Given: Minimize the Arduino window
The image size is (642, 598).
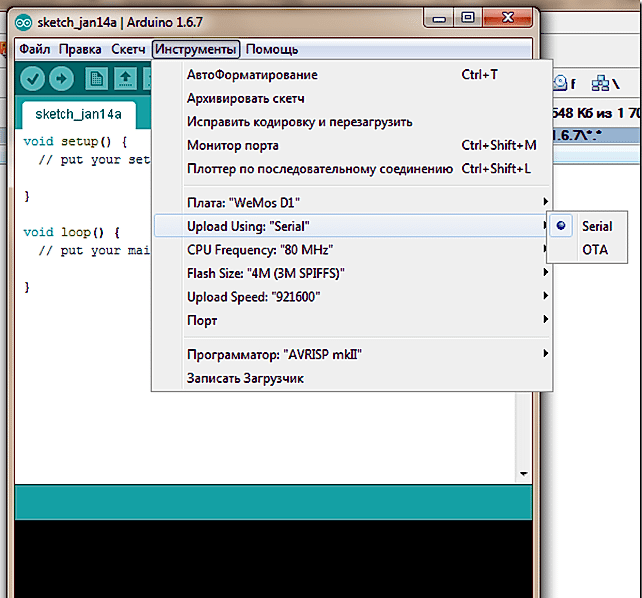Looking at the screenshot, I should coord(437,17).
